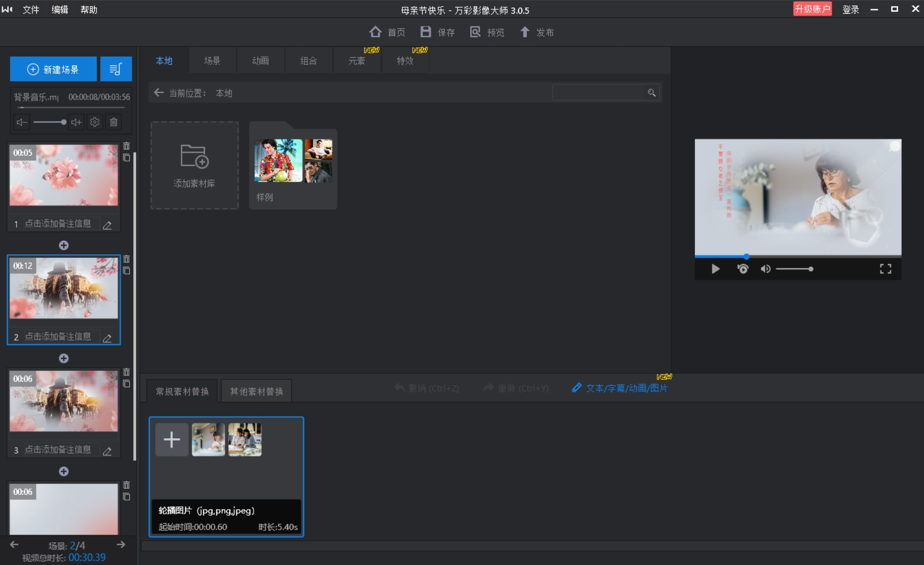The image size is (924, 565).
Task: Add a scene after scene 3
Action: point(64,471)
